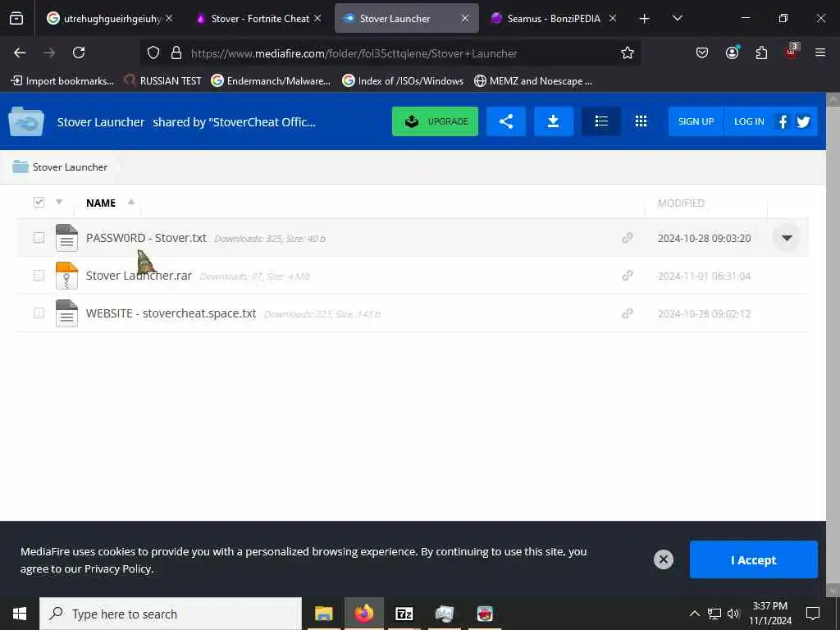Open the dropdown arrow beside select-all checkbox
Screen dimensions: 840x630
[59, 202]
